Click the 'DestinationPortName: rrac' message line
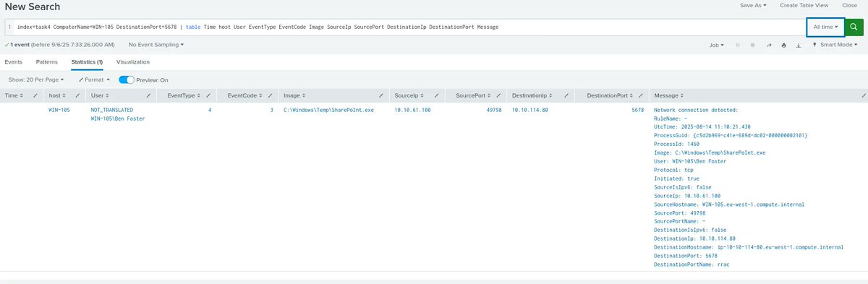This screenshot has width=868, height=284. (691, 264)
